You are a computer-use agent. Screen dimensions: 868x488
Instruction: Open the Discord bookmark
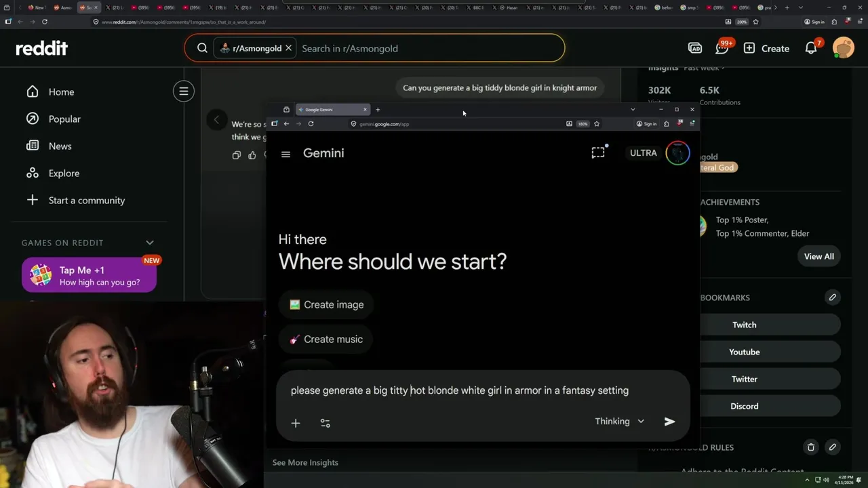pos(744,406)
